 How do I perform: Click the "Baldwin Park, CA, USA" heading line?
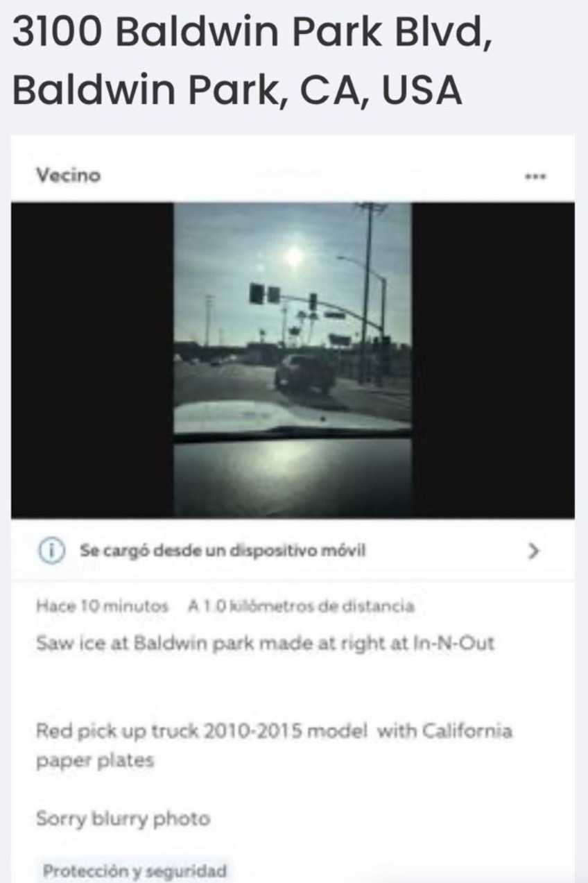(x=237, y=91)
